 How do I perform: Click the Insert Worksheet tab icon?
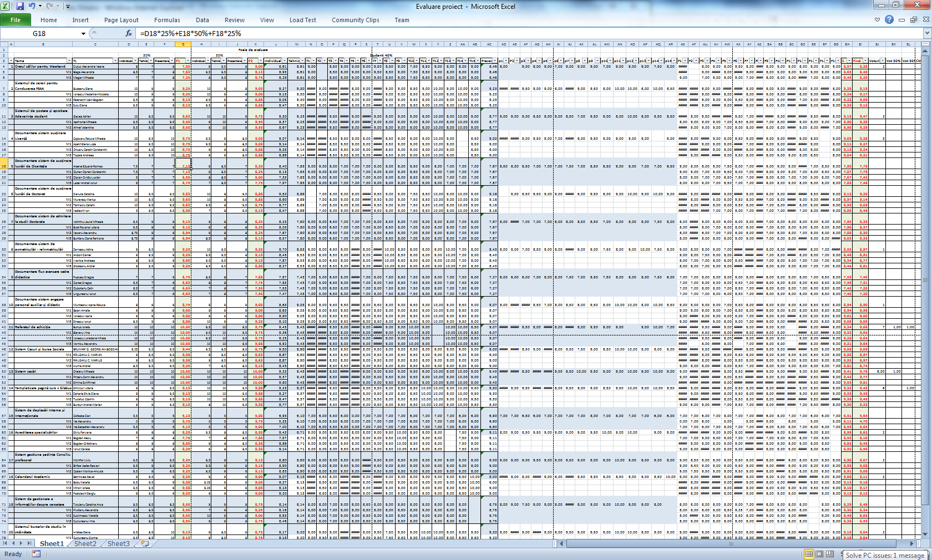pos(145,543)
